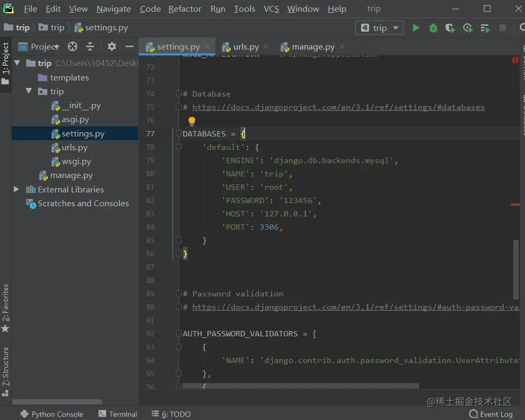Place cursor on '123456' password value

point(297,200)
